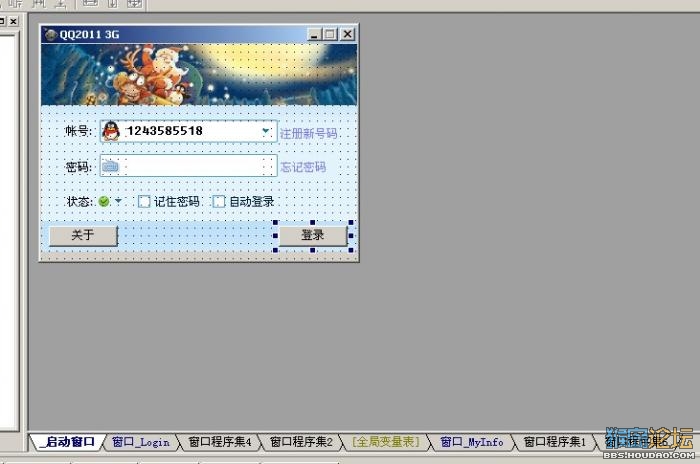This screenshot has width=700, height=464.
Task: Click the QQ penguin avatar icon
Action: click(111, 131)
